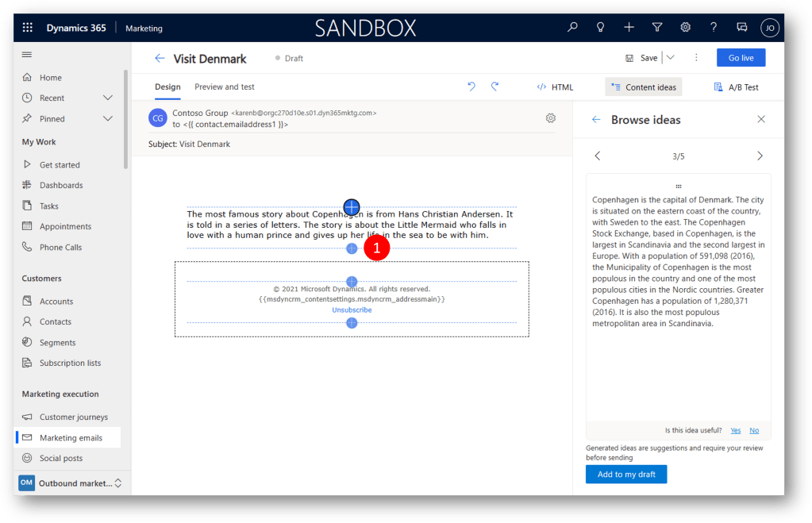
Task: Click Add to my draft button
Action: pyautogui.click(x=626, y=474)
